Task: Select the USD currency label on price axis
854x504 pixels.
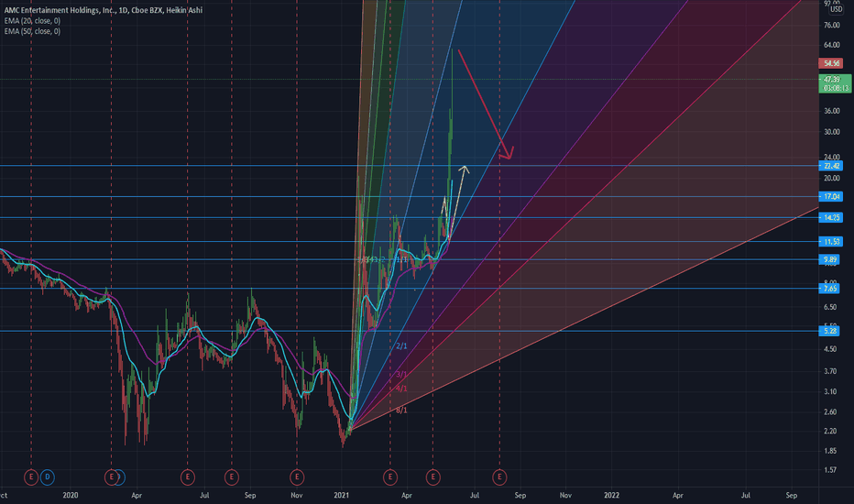Action: [836, 9]
